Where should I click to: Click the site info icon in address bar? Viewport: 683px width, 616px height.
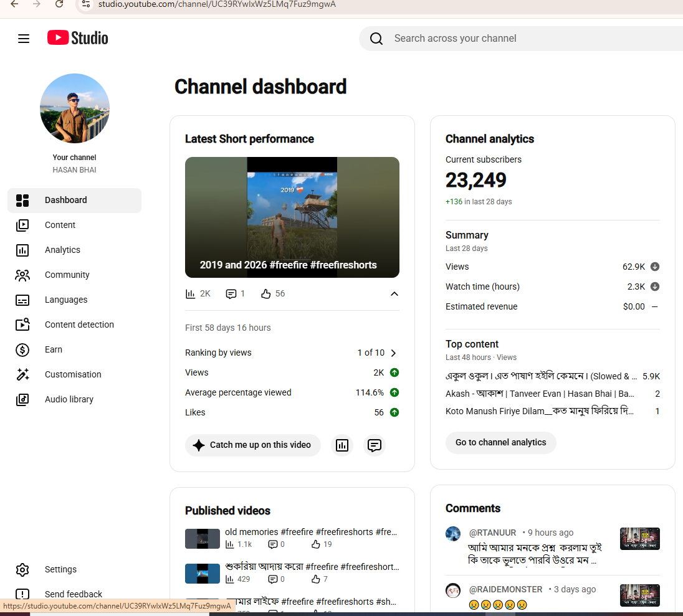(x=86, y=4)
